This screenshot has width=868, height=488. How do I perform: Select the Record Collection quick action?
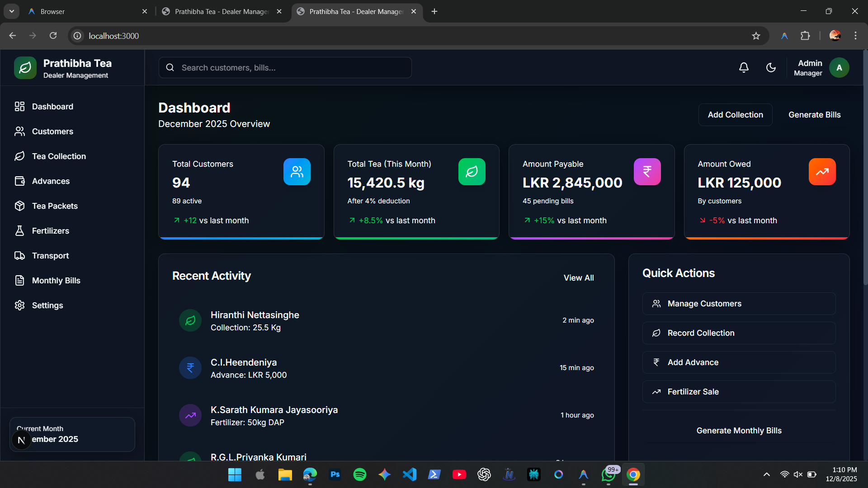pyautogui.click(x=739, y=333)
